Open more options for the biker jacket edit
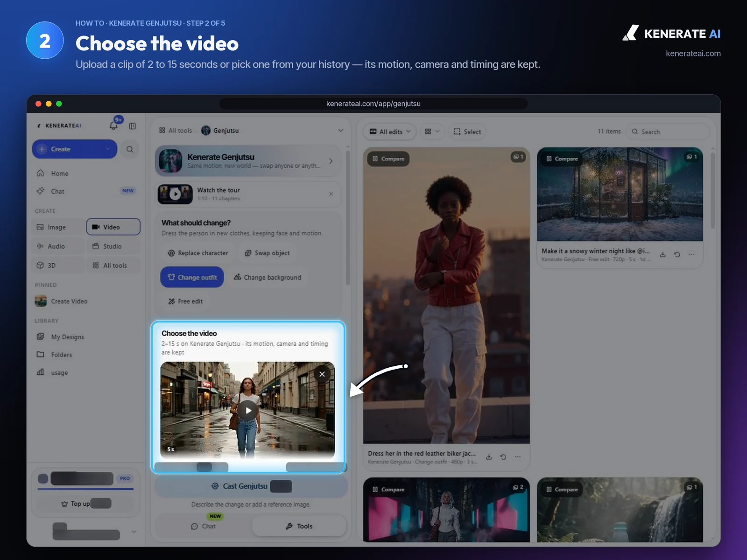The height and width of the screenshot is (560, 747). tap(518, 457)
